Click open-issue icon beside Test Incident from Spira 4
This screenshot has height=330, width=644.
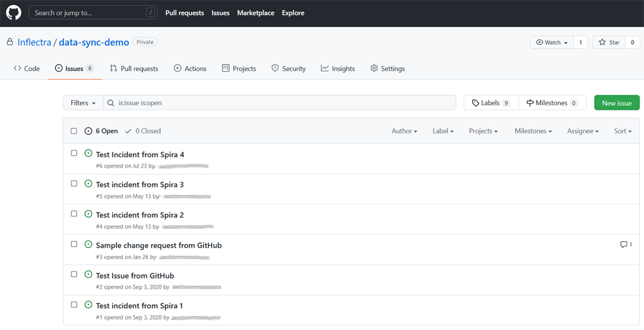[x=88, y=153]
